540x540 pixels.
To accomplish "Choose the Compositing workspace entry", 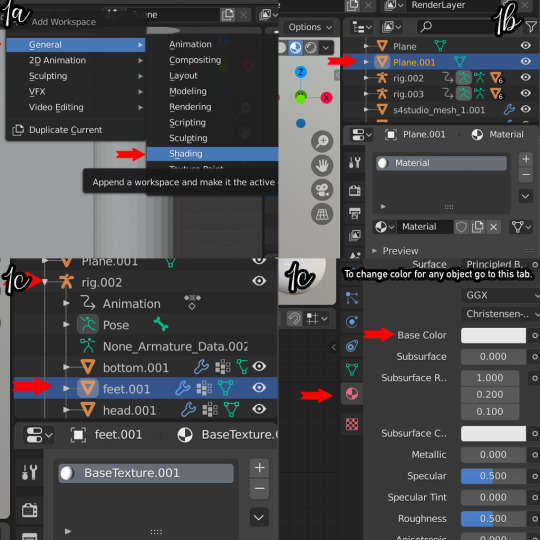I will [x=212, y=60].
